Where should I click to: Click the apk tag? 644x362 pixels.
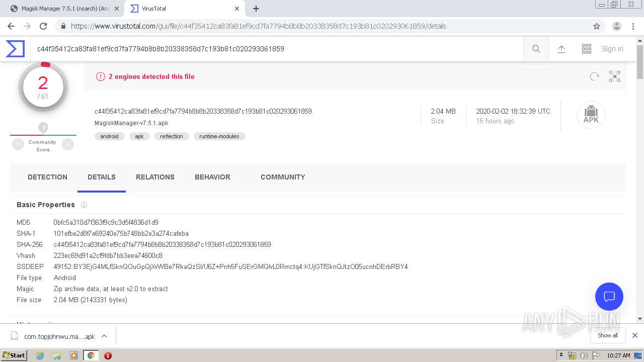tap(139, 136)
